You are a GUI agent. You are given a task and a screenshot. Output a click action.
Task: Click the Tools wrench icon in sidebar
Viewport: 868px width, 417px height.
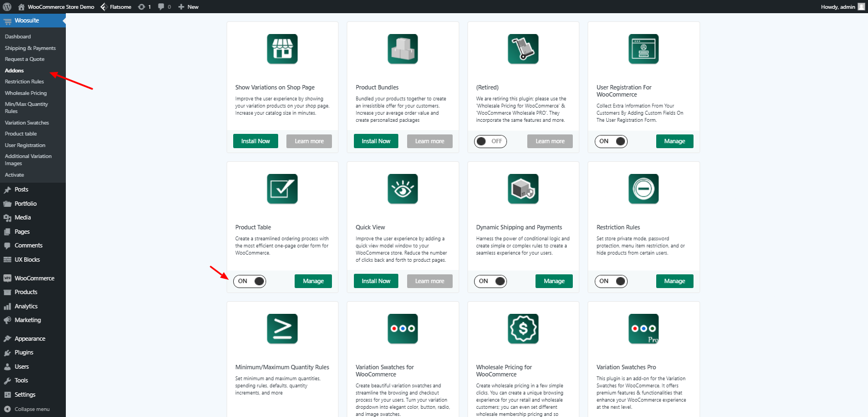coord(7,381)
